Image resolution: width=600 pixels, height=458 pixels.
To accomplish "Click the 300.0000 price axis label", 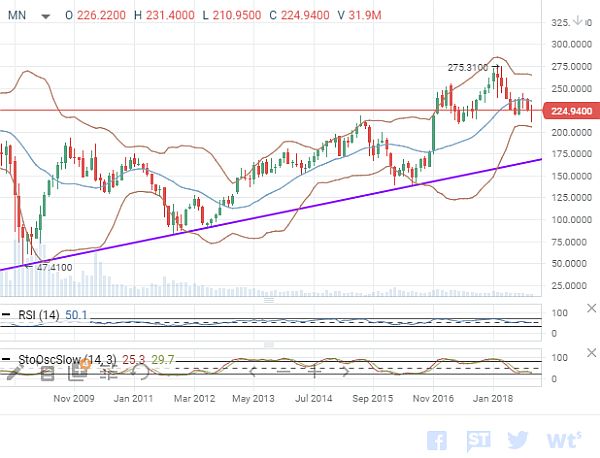I will tap(571, 44).
